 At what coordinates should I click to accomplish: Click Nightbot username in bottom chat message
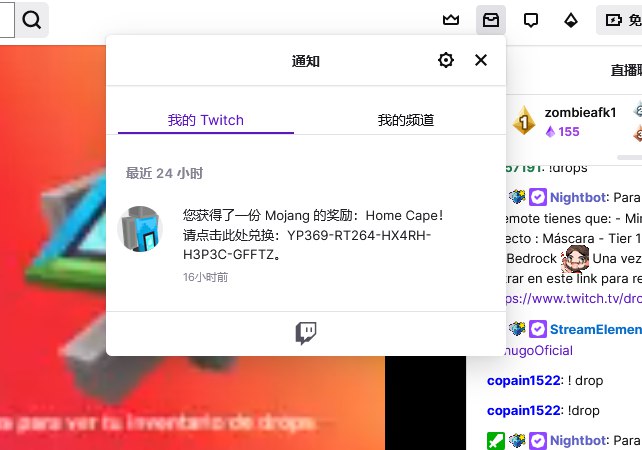pyautogui.click(x=577, y=441)
